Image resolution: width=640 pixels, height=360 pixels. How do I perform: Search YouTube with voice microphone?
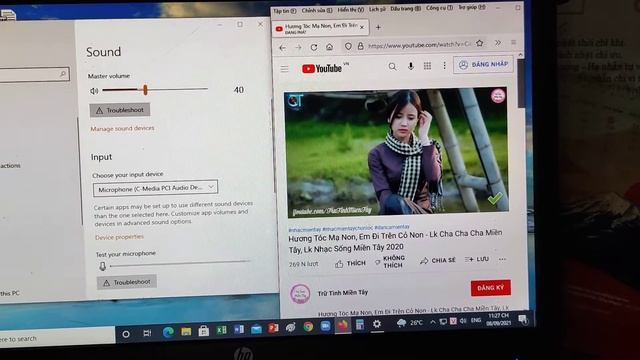click(x=411, y=66)
